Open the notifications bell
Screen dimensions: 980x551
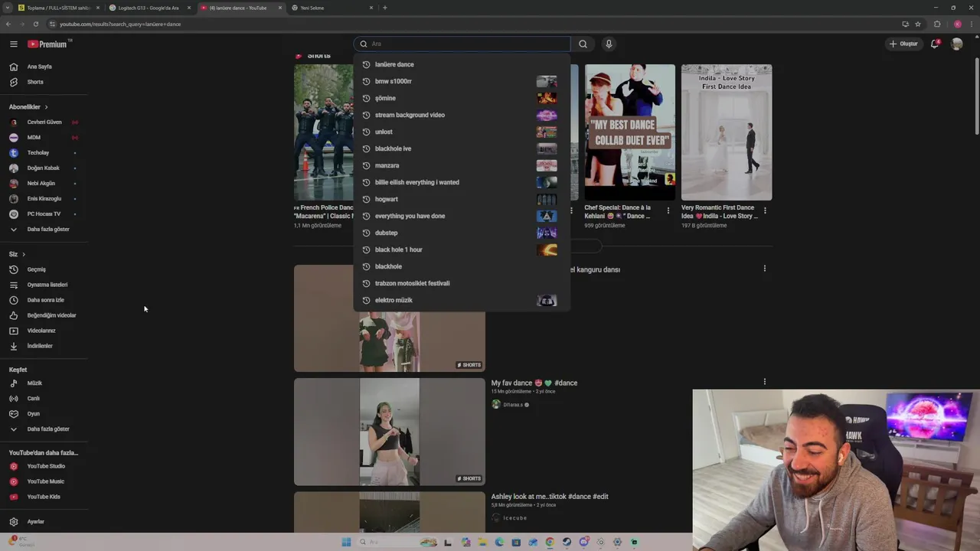pyautogui.click(x=935, y=44)
